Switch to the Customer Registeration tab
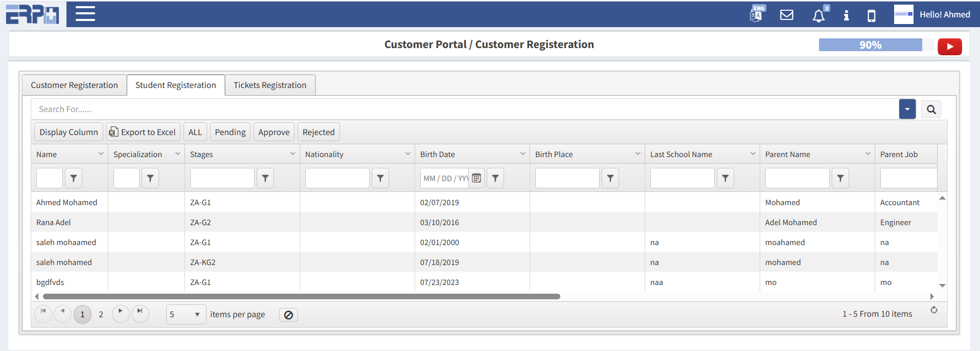 tap(74, 85)
